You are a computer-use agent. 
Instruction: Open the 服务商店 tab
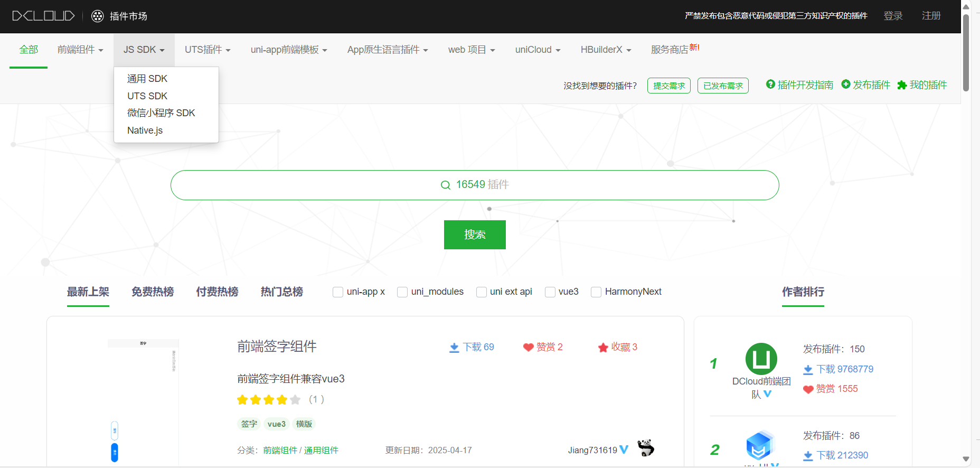click(675, 49)
